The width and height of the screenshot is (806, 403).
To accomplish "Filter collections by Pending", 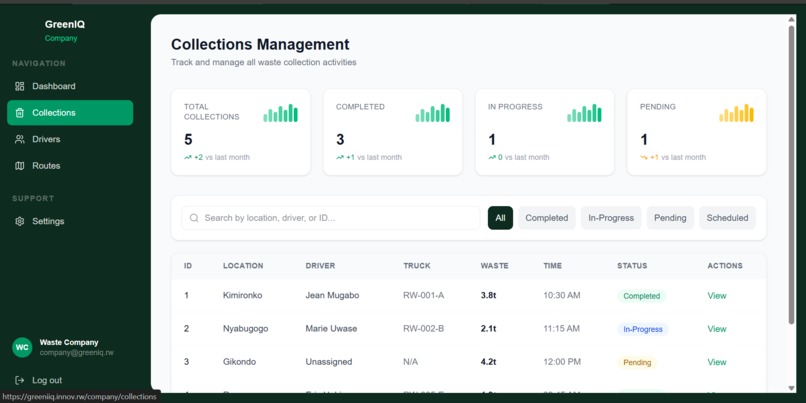I will [x=670, y=218].
